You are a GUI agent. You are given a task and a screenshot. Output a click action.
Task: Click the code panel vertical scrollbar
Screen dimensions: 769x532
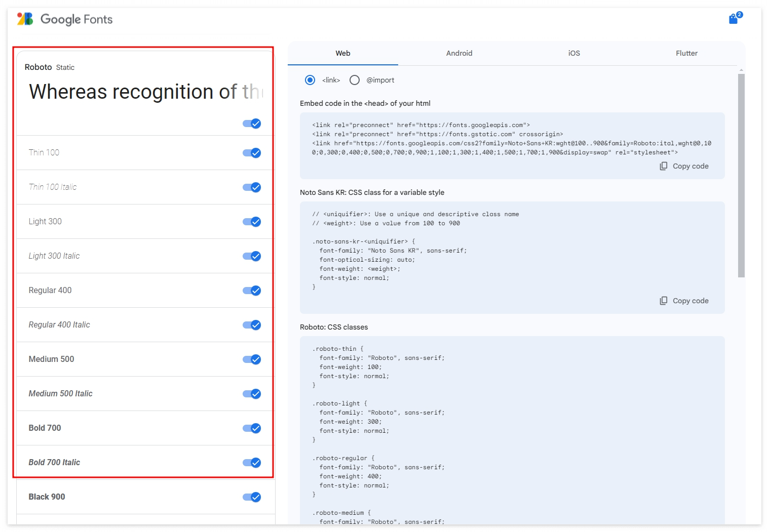741,176
